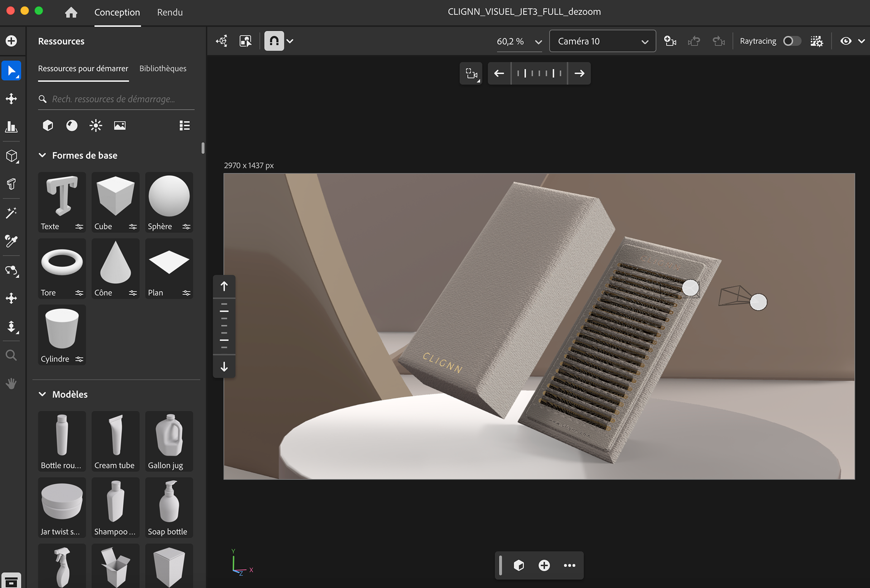Click the up arrow vertical step button
The height and width of the screenshot is (588, 870).
(x=224, y=286)
